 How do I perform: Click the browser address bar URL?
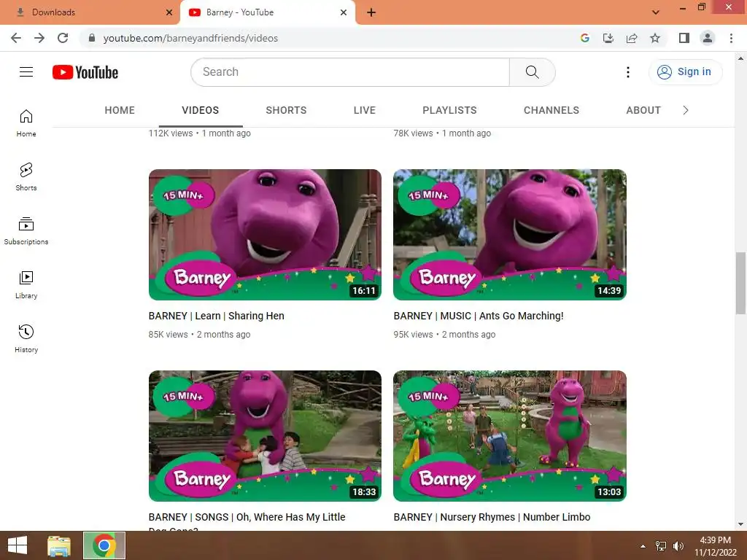190,38
